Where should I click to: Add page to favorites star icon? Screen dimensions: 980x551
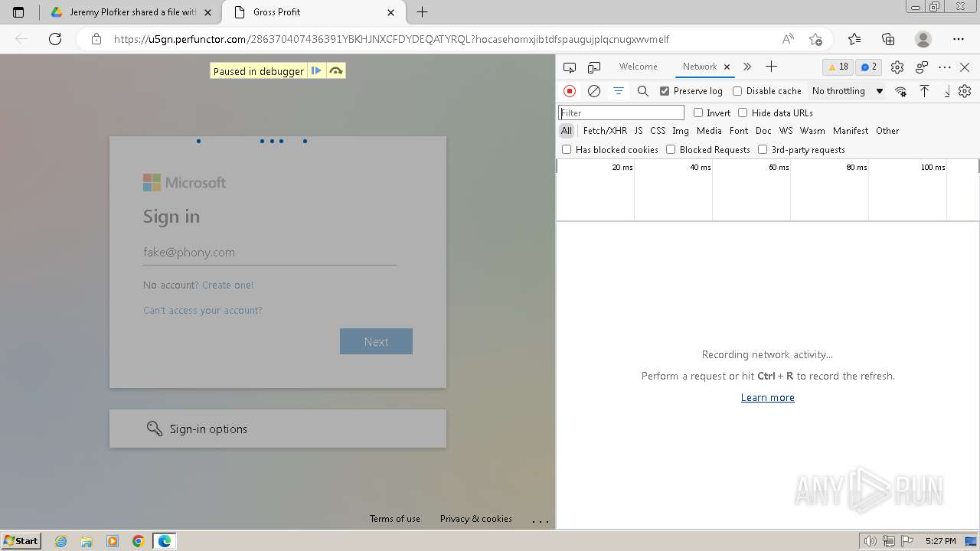click(815, 39)
